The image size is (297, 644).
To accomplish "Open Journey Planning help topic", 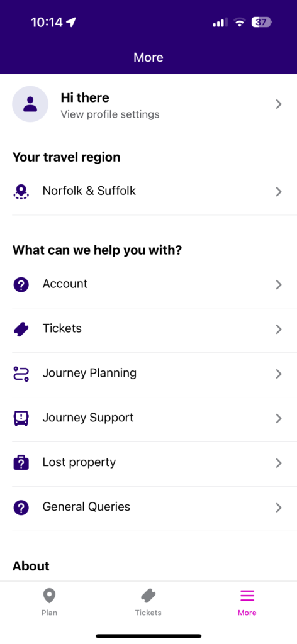I will (x=148, y=375).
